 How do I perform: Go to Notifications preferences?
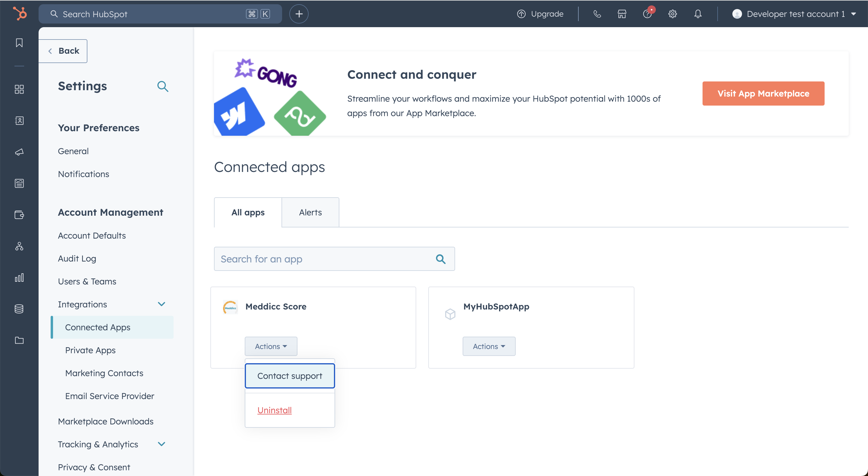tap(83, 174)
